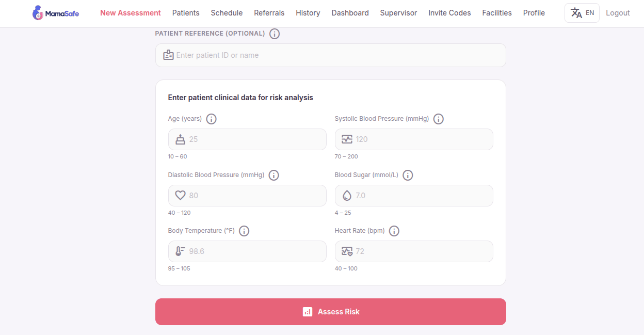The width and height of the screenshot is (644, 335).
Task: Go to Facilities page
Action: click(497, 13)
